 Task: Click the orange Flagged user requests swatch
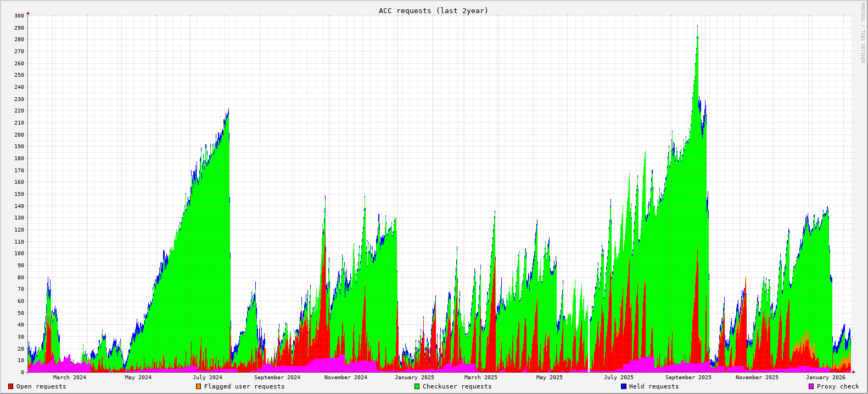(198, 386)
